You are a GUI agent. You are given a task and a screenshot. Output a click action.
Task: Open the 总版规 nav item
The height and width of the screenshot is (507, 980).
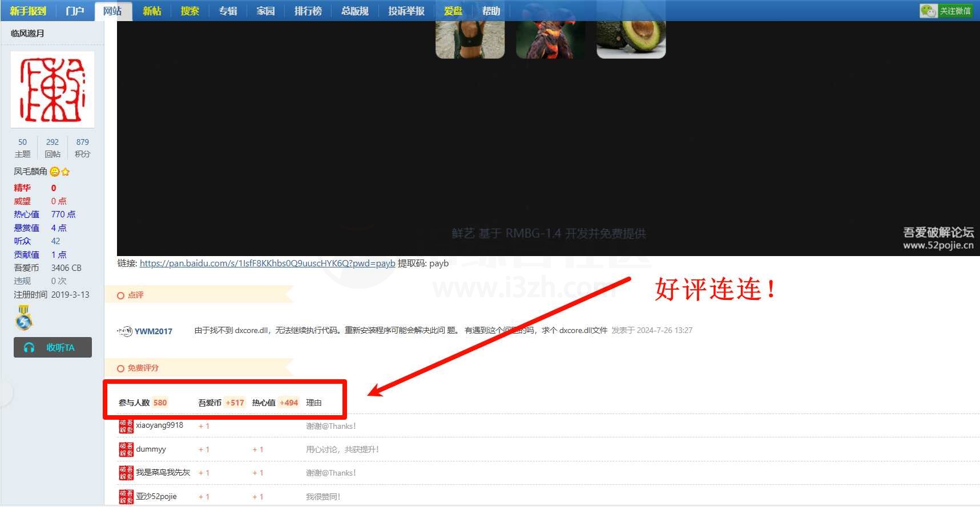[x=355, y=11]
